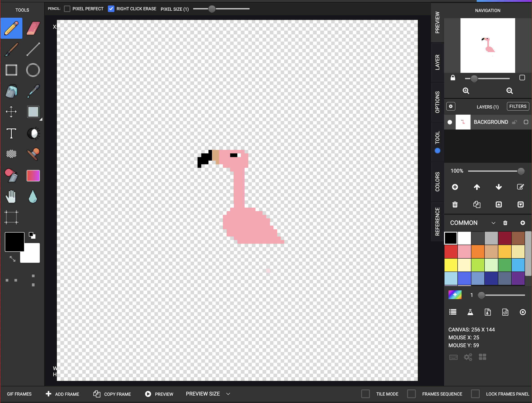This screenshot has width=532, height=403.
Task: Select the Eraser tool
Action: [33, 28]
